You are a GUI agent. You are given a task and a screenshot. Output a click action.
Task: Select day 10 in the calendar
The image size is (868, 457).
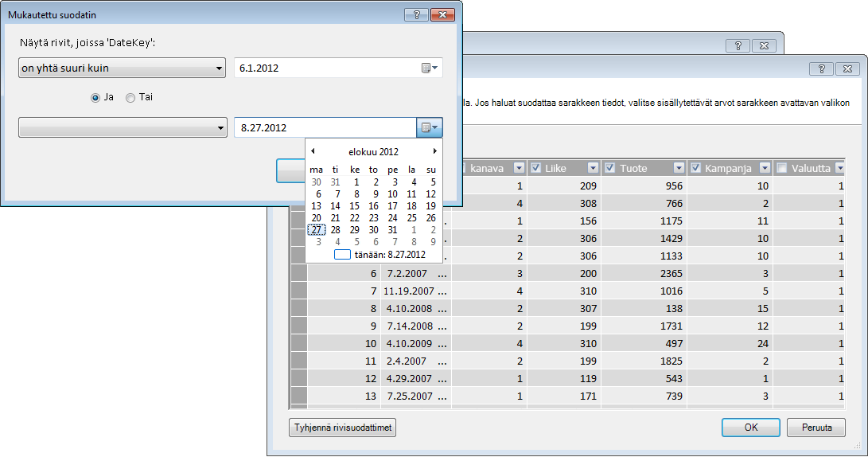tap(392, 194)
